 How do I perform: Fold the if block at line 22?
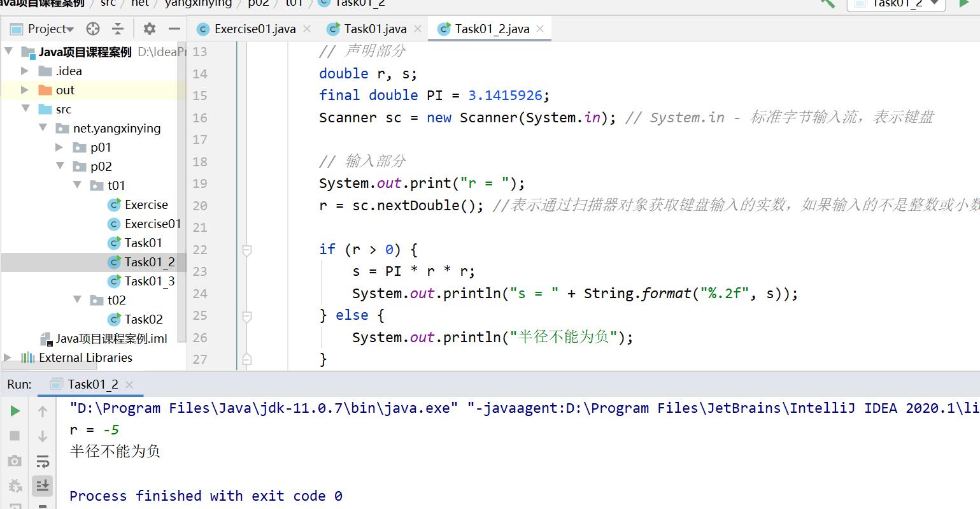click(x=246, y=250)
